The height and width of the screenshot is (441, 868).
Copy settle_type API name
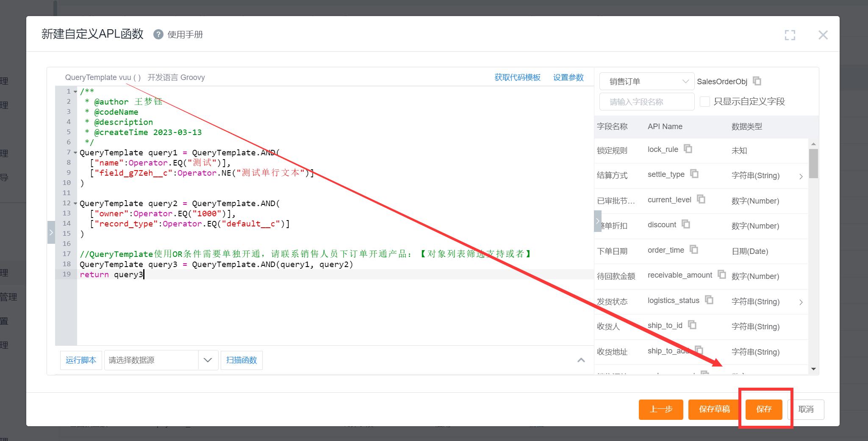pyautogui.click(x=694, y=174)
